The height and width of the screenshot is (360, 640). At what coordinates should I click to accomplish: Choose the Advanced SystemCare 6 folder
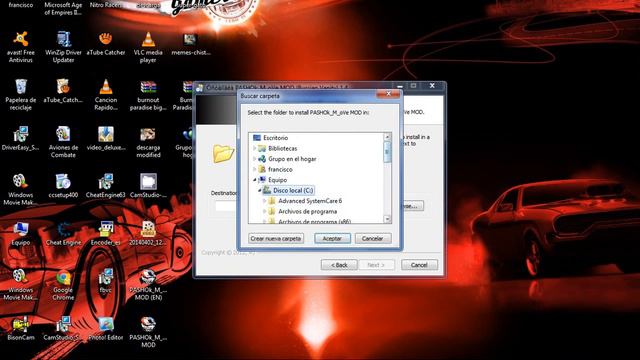coord(310,201)
